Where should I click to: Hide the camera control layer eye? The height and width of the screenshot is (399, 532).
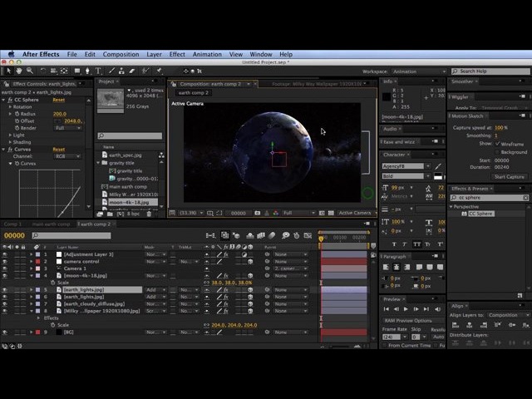coord(5,262)
